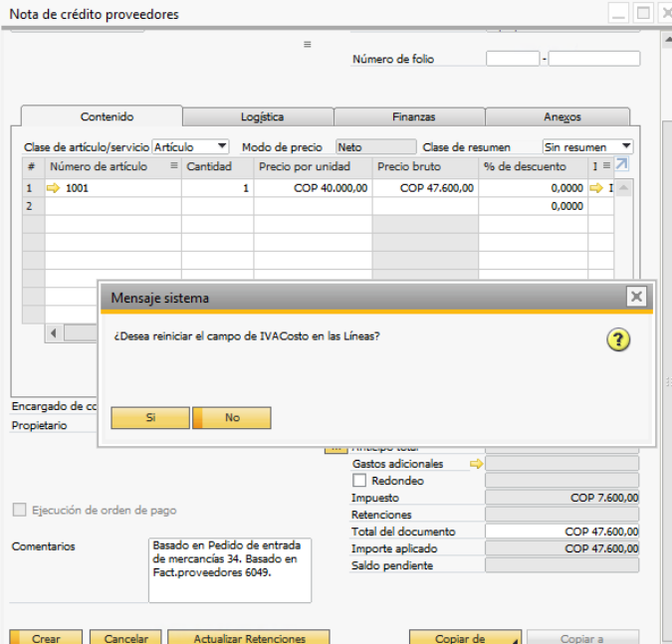
Task: Switch to the Logística tab
Action: click(x=261, y=116)
